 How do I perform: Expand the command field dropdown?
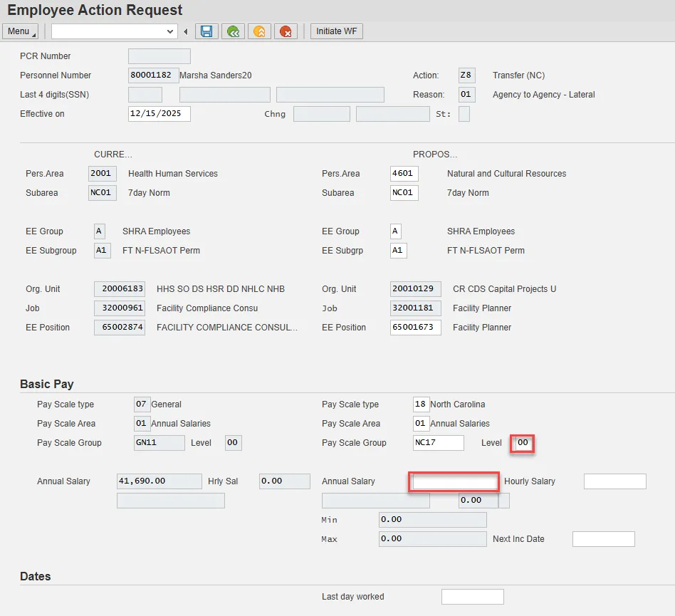tap(170, 31)
